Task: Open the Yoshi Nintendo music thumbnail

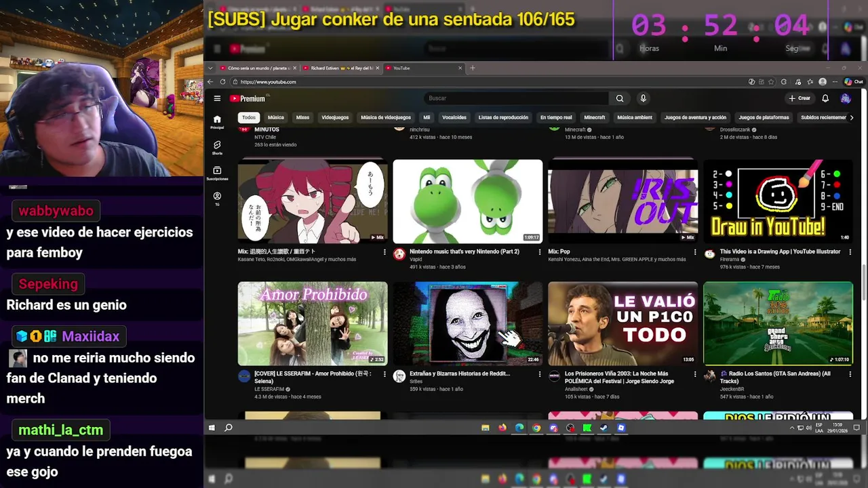Action: coord(468,201)
